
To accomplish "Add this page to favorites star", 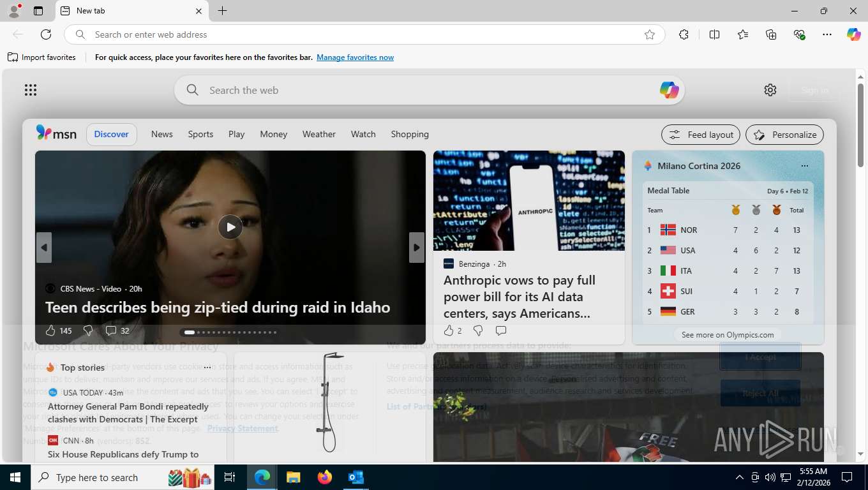I will click(650, 34).
